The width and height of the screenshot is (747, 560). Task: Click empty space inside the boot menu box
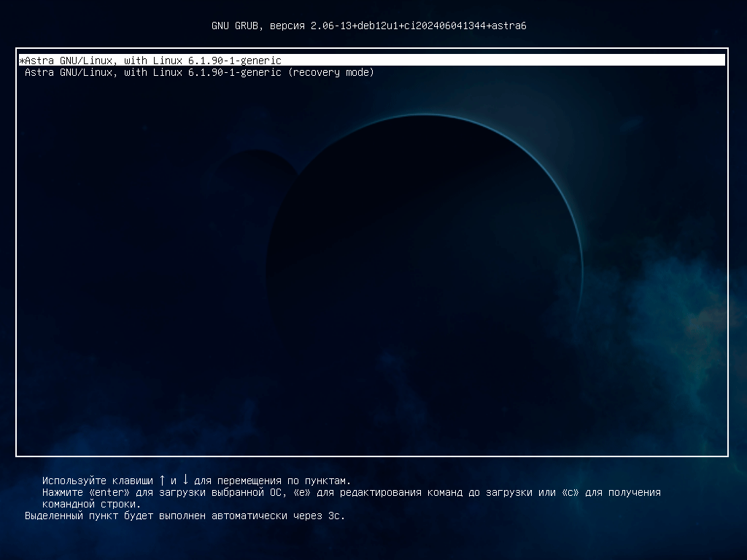tap(365, 292)
